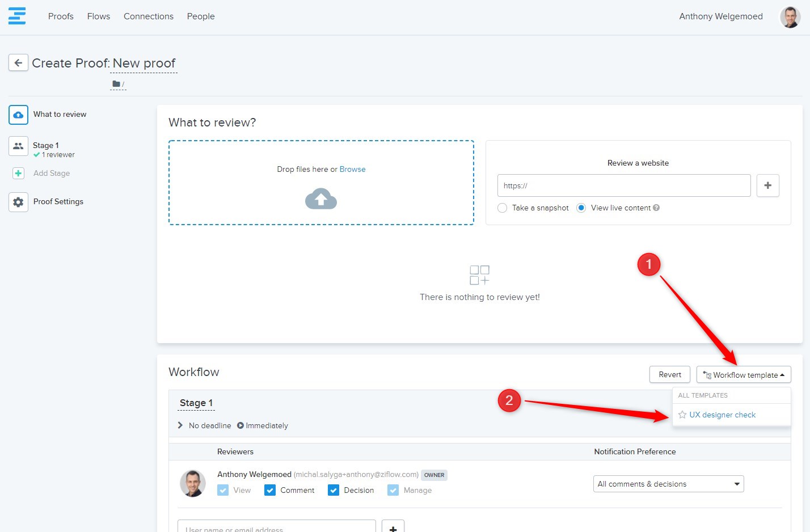The image size is (810, 532).
Task: Click the back arrow button
Action: point(18,63)
